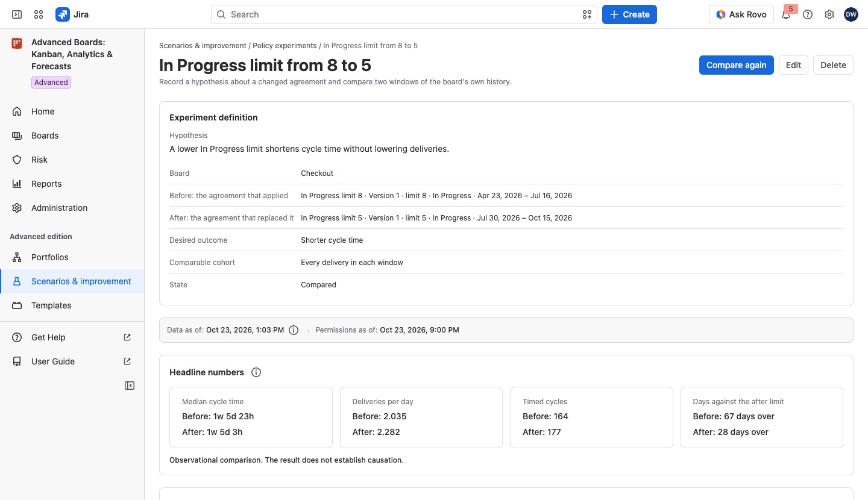Open the app switcher grid icon
868x500 pixels.
(x=39, y=14)
